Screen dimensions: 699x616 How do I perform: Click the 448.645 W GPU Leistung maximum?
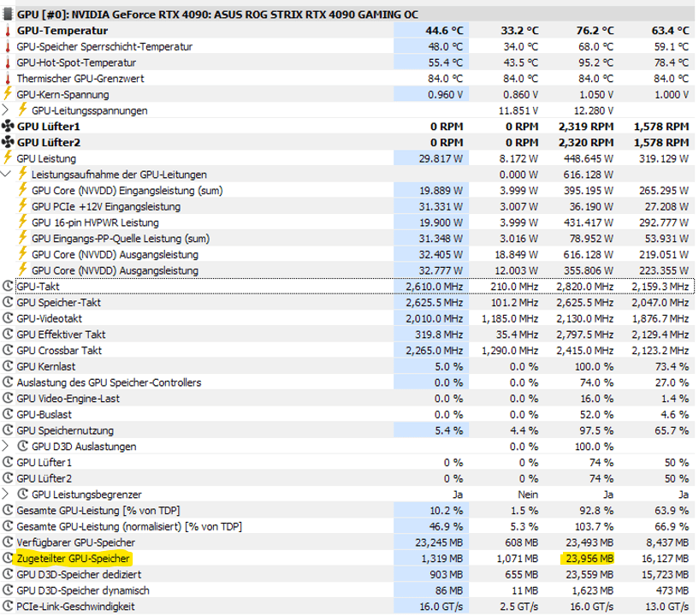[x=589, y=158]
